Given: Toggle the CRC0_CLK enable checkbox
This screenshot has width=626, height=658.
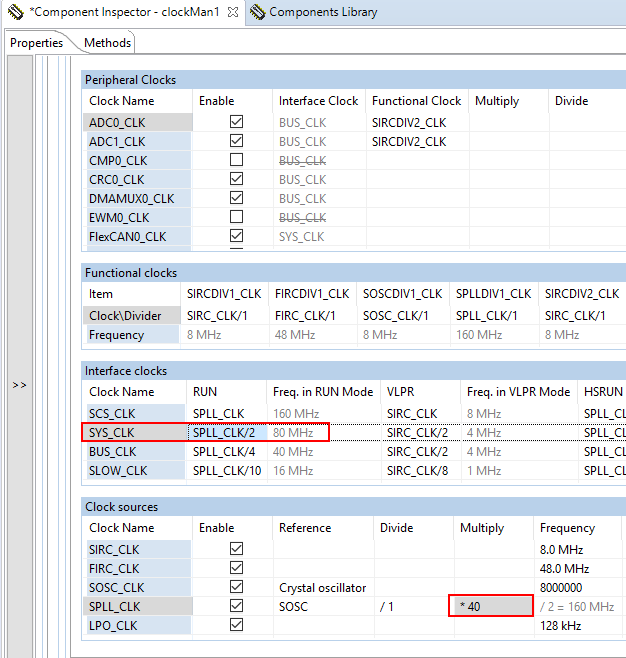Looking at the screenshot, I should (236, 179).
